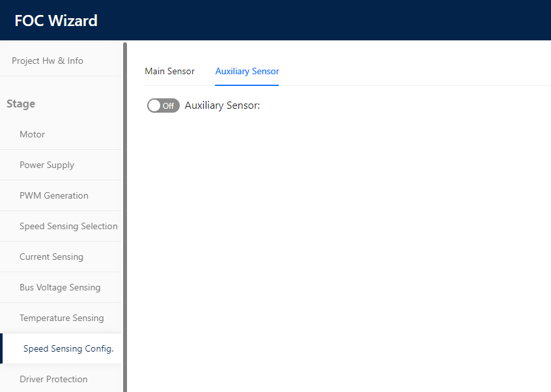Switch to the Main Sensor tab
Viewport: 551px width, 392px height.
[x=169, y=72]
